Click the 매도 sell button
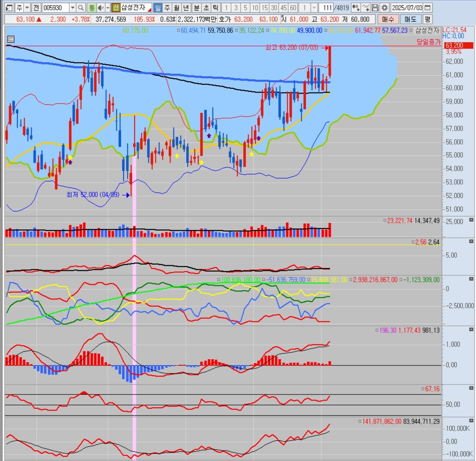Viewport: 476px width, 461px height. coord(410,19)
